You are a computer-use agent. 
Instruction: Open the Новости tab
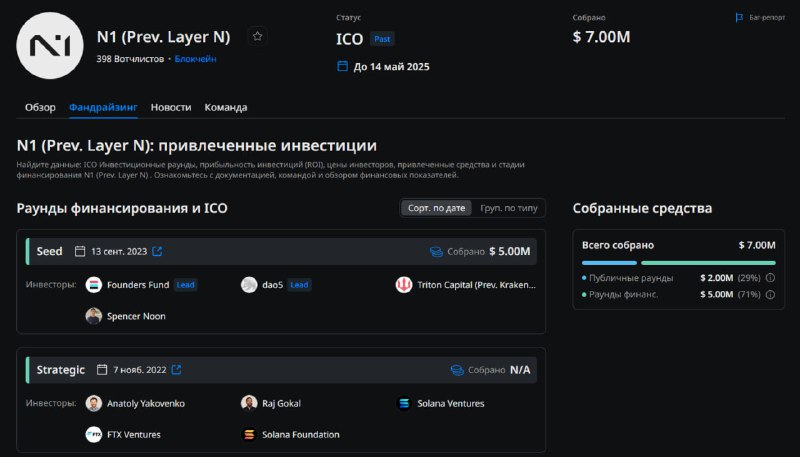171,108
